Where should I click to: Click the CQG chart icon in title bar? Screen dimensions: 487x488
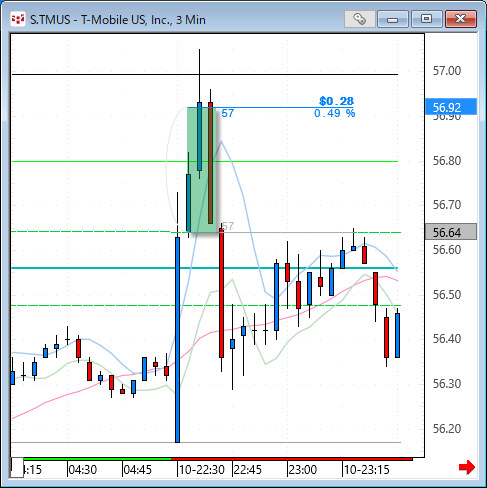click(18, 19)
